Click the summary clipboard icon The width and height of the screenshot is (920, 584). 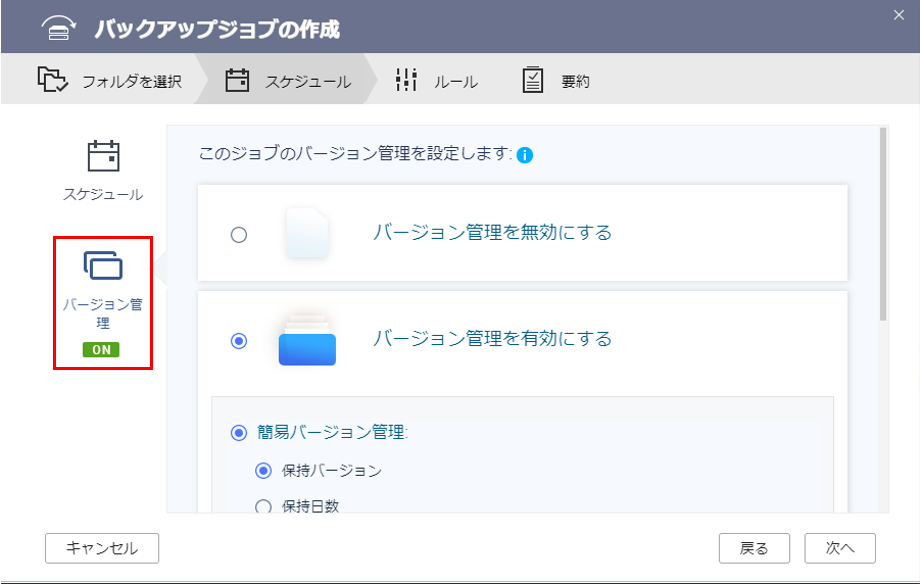533,80
